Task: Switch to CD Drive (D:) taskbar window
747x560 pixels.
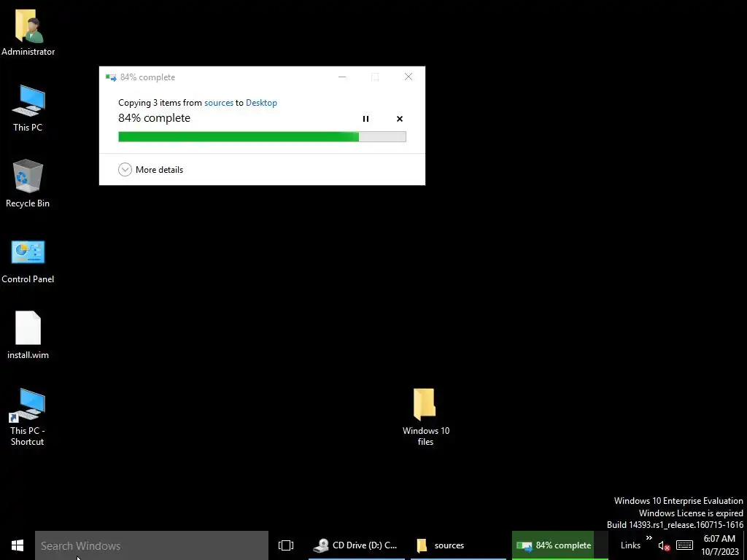Action: pyautogui.click(x=356, y=545)
